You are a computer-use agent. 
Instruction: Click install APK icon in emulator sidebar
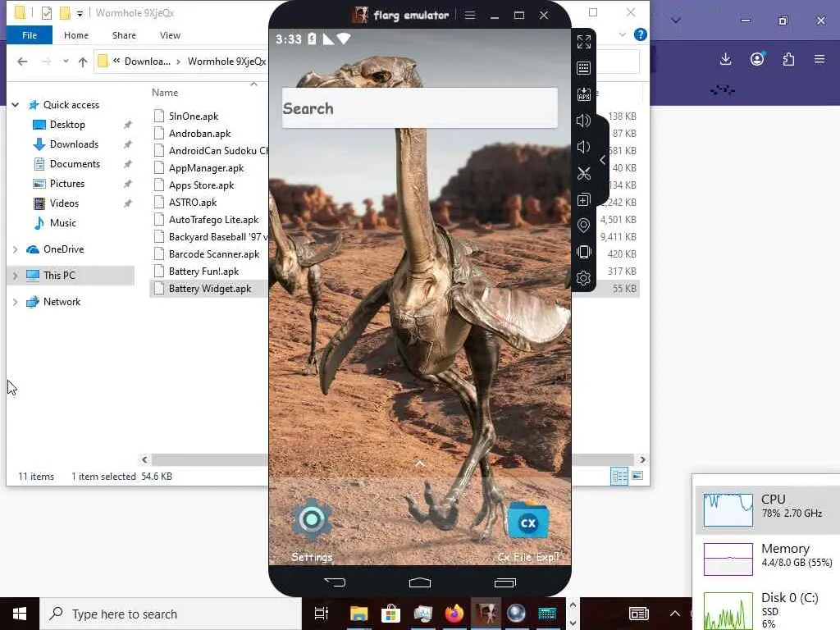point(583,94)
